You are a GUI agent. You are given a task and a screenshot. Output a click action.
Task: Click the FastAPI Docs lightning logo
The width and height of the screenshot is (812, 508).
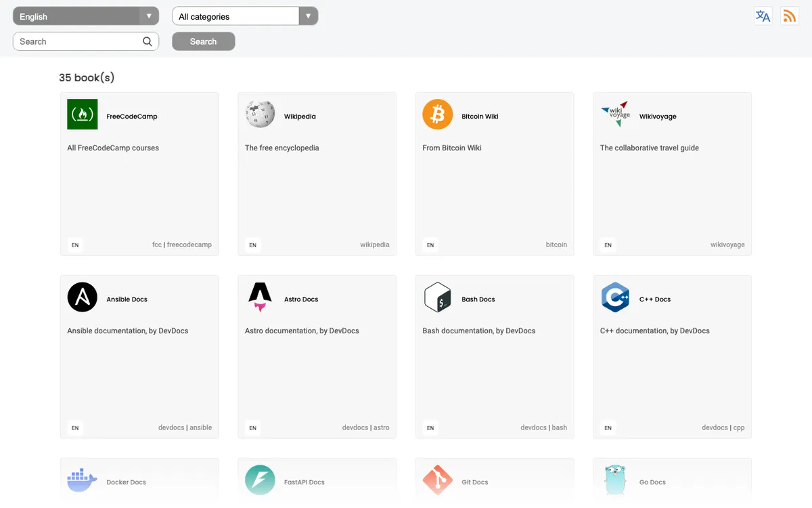click(260, 480)
